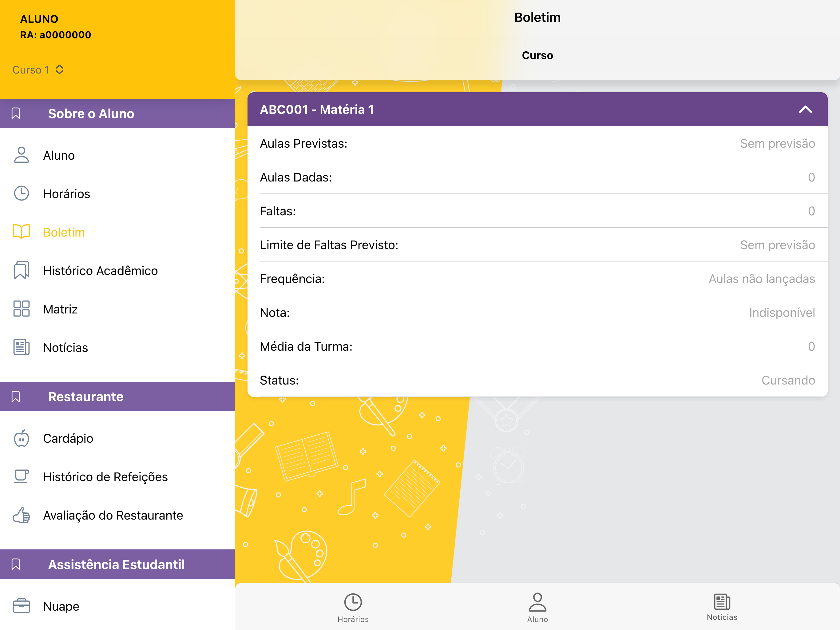
Task: Click the newspaper icon in bottom tab bar
Action: pos(722,601)
